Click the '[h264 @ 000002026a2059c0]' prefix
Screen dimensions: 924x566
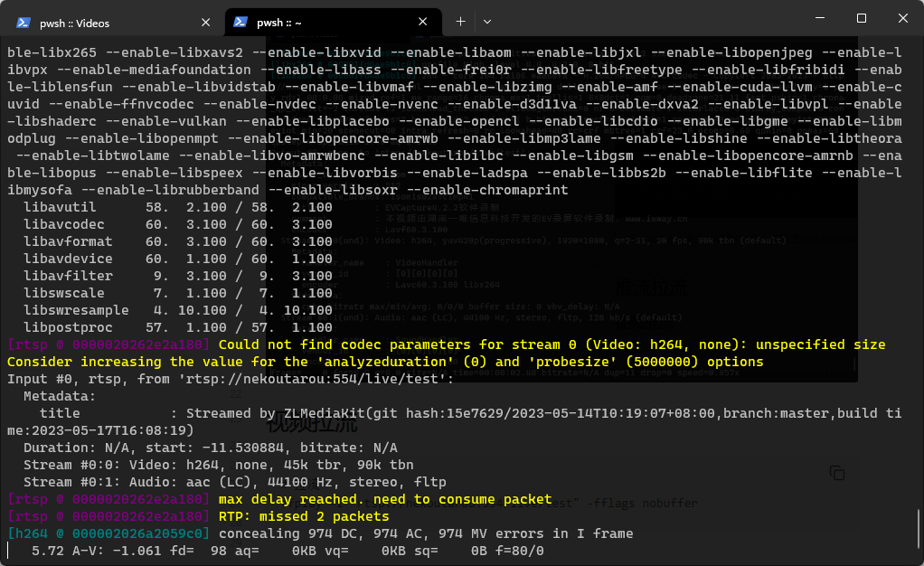click(x=109, y=533)
